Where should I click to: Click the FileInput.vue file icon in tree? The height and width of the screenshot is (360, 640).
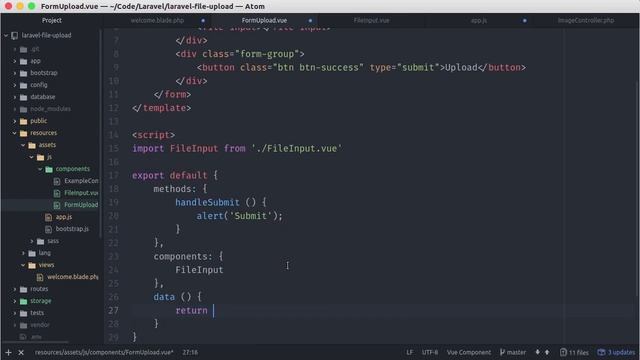click(57, 193)
